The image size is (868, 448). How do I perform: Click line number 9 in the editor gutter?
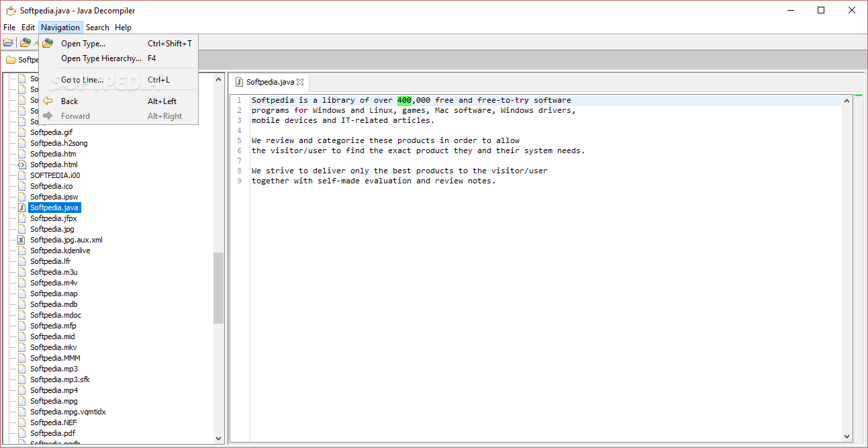click(239, 181)
